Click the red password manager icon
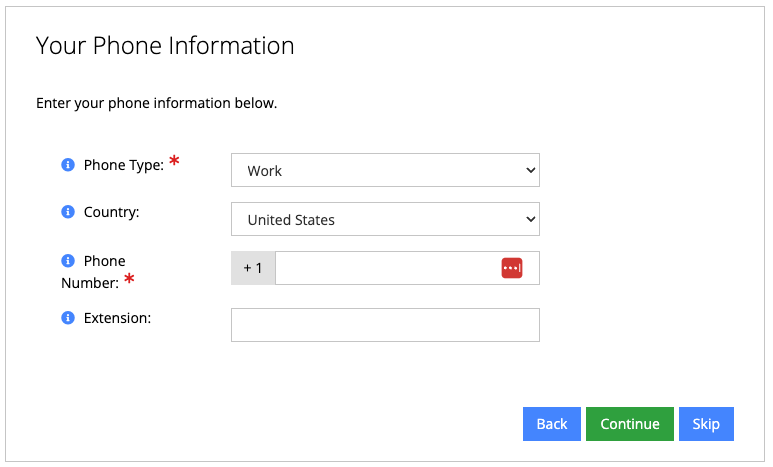 click(512, 268)
